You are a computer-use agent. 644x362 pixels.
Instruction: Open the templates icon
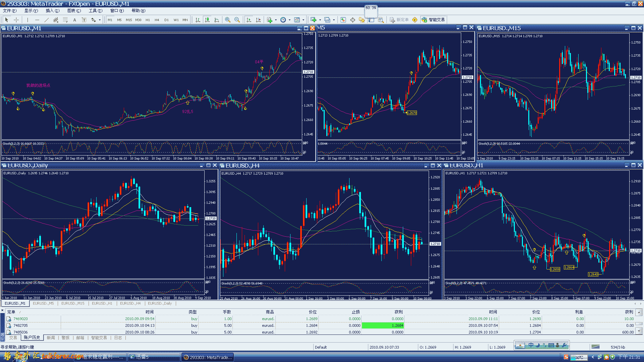[297, 20]
